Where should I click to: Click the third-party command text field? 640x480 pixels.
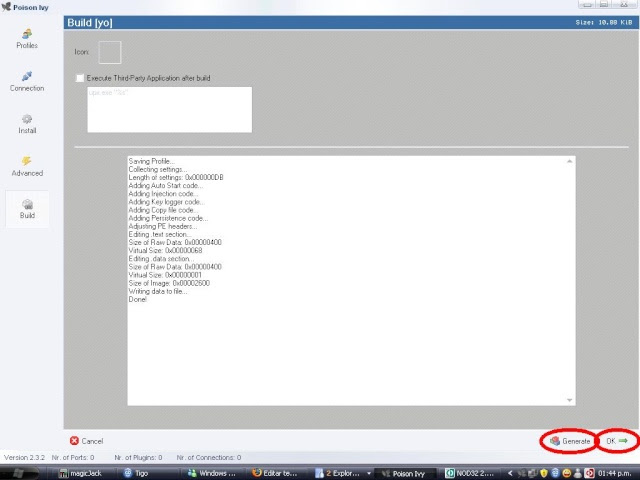coord(169,109)
